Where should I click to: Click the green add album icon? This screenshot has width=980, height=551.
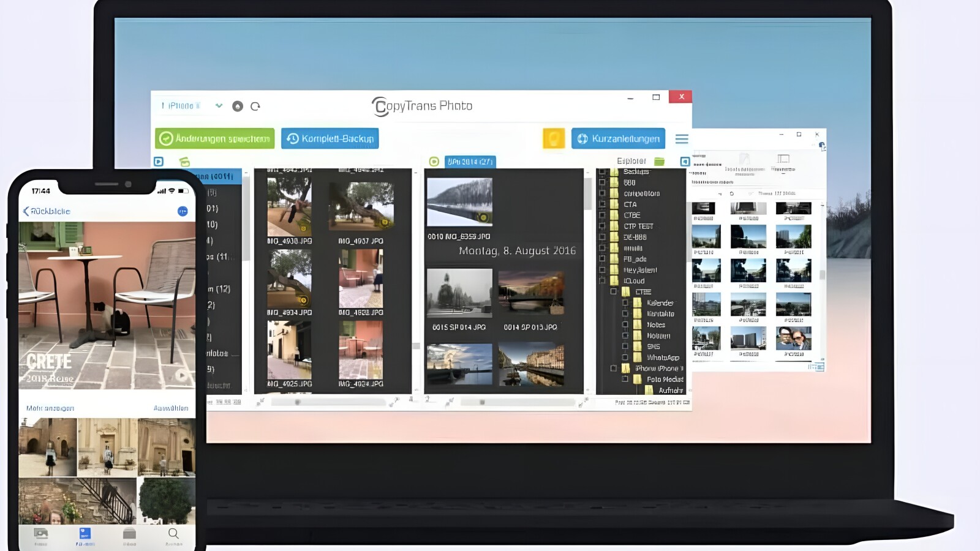(x=184, y=162)
